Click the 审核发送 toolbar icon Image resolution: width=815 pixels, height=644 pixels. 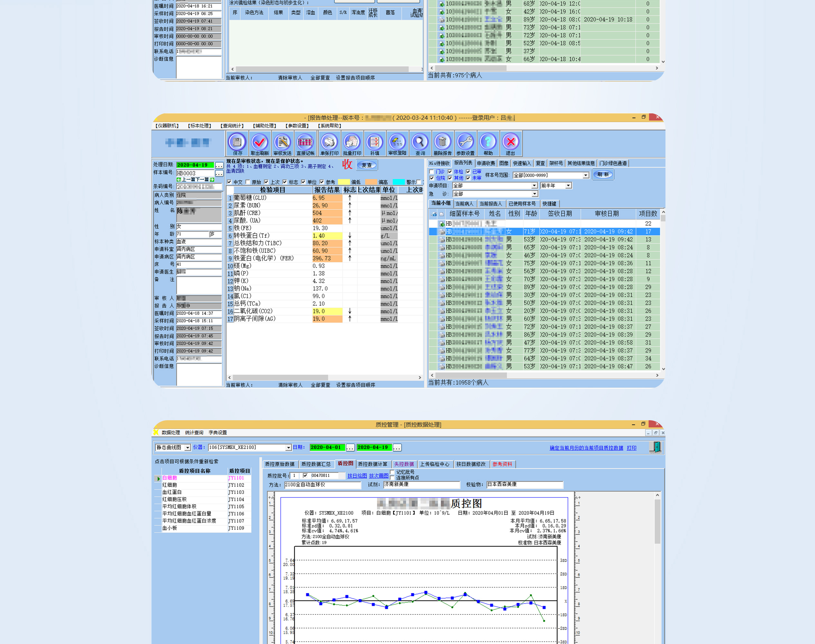(x=283, y=143)
